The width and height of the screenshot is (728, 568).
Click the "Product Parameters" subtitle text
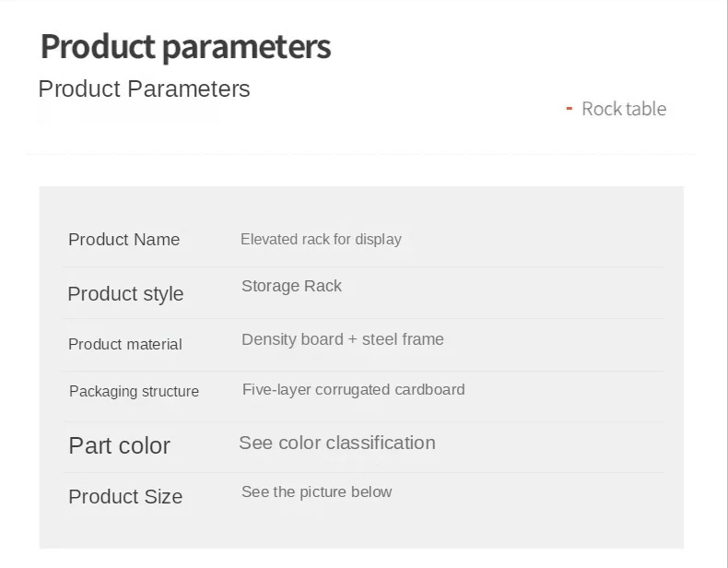144,89
